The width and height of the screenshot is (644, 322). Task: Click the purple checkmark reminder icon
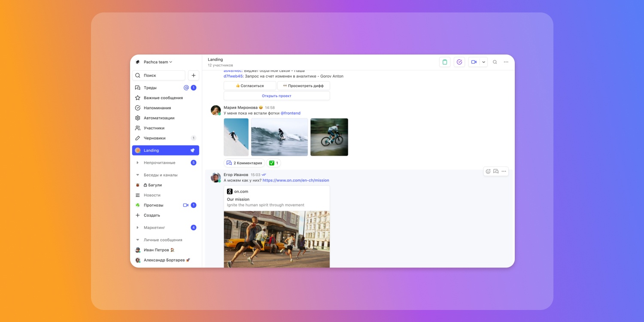pos(459,62)
